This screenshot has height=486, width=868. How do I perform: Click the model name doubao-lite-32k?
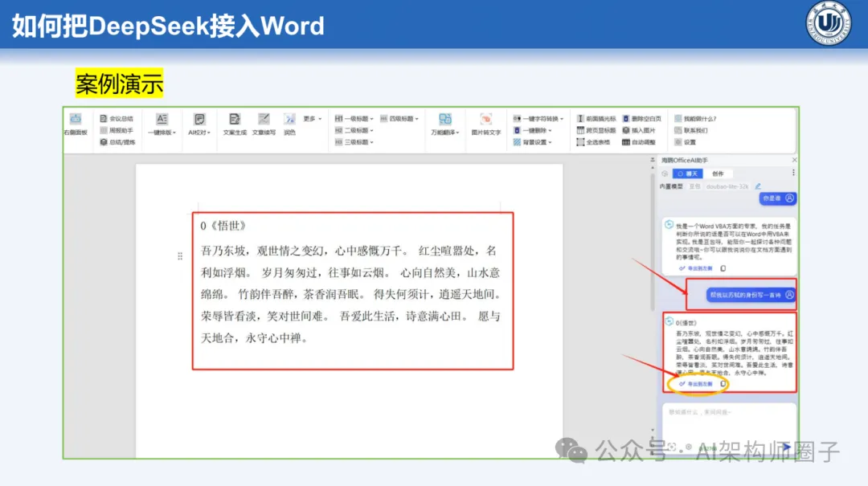click(x=727, y=186)
